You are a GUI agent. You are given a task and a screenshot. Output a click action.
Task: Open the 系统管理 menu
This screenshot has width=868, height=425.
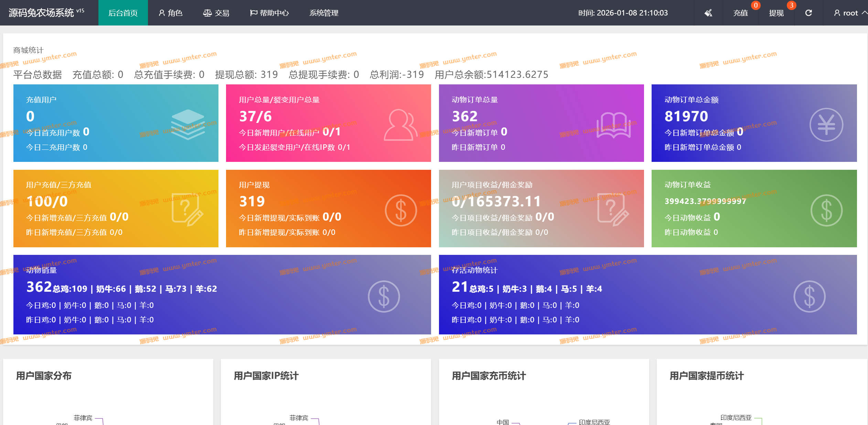tap(324, 13)
